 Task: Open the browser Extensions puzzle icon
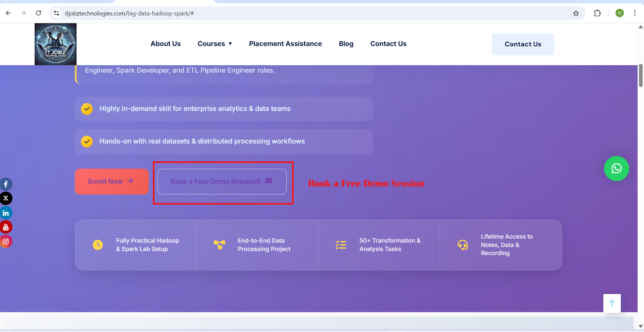tap(597, 13)
